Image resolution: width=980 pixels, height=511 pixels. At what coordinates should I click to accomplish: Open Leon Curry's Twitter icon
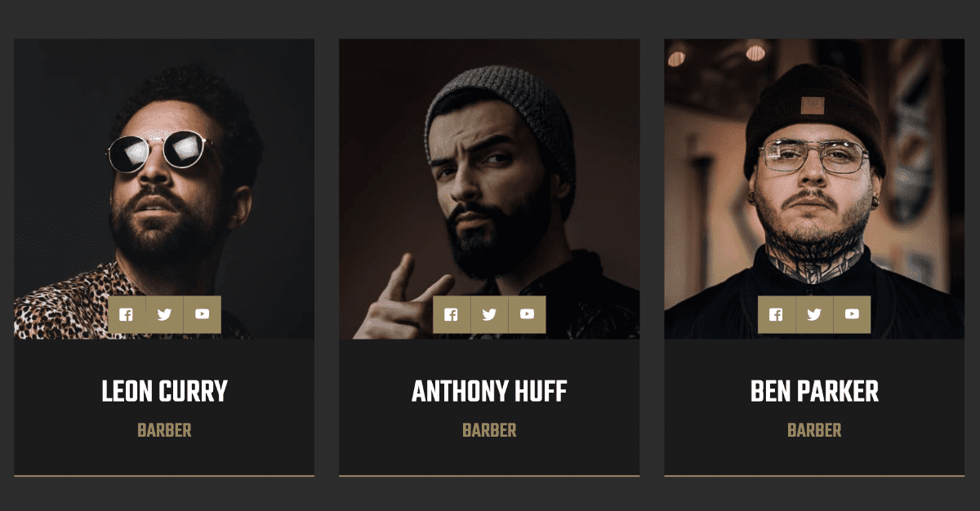(x=164, y=314)
